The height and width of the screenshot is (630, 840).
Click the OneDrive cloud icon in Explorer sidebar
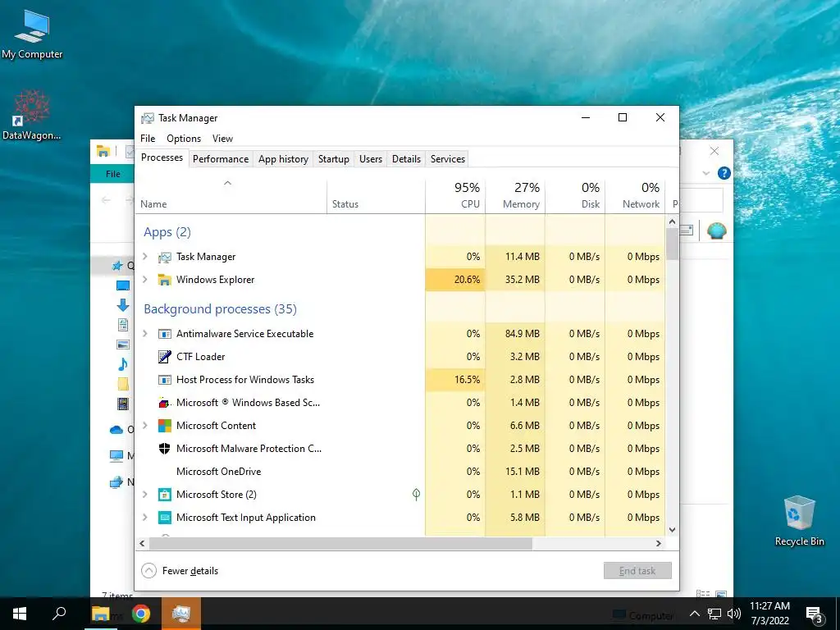[x=116, y=430]
